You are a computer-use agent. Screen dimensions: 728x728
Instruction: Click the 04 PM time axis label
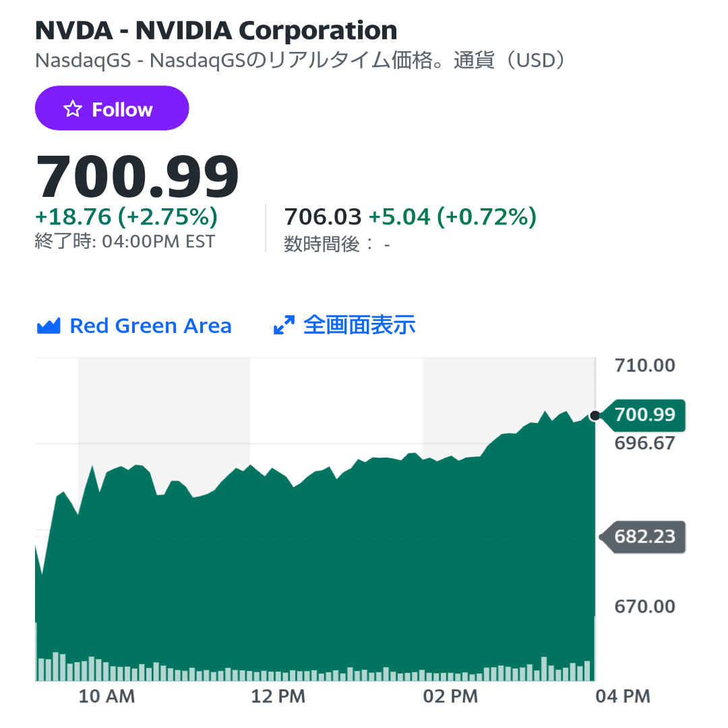pyautogui.click(x=623, y=696)
